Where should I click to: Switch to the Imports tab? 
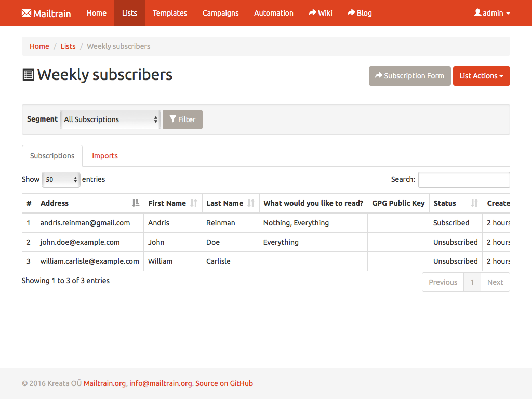pyautogui.click(x=105, y=156)
